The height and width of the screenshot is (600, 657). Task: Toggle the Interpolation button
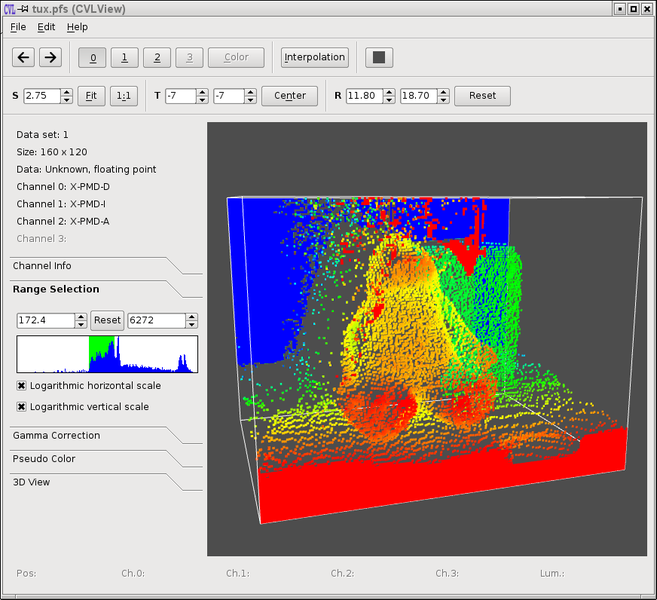click(x=315, y=57)
